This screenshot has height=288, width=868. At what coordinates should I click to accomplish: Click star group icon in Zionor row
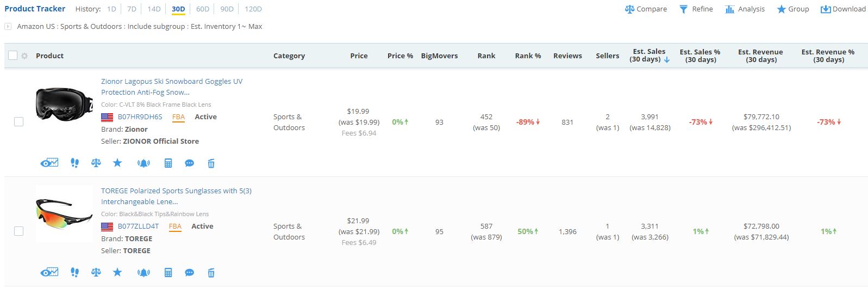[x=117, y=163]
